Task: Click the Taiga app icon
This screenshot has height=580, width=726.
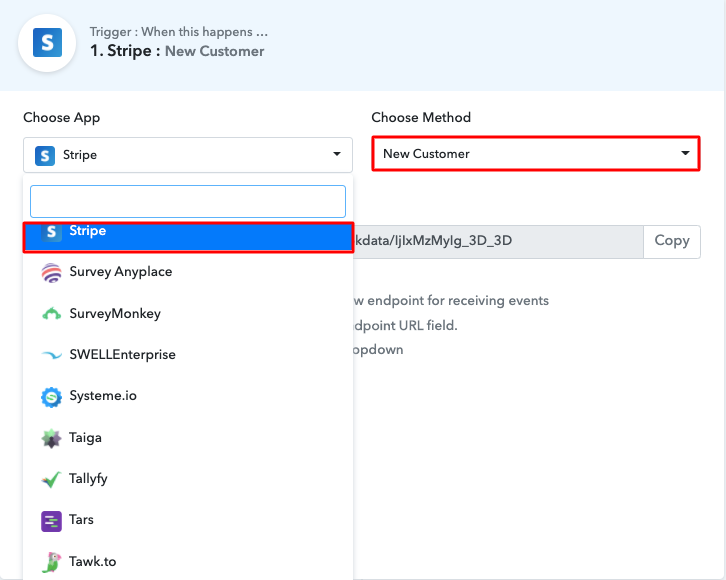Action: [x=51, y=438]
